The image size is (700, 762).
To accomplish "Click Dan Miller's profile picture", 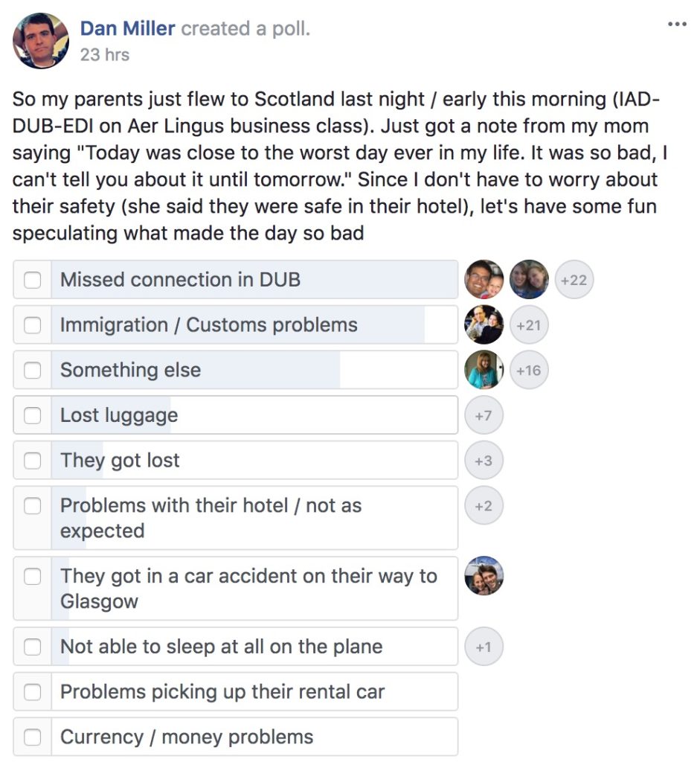I will [41, 41].
